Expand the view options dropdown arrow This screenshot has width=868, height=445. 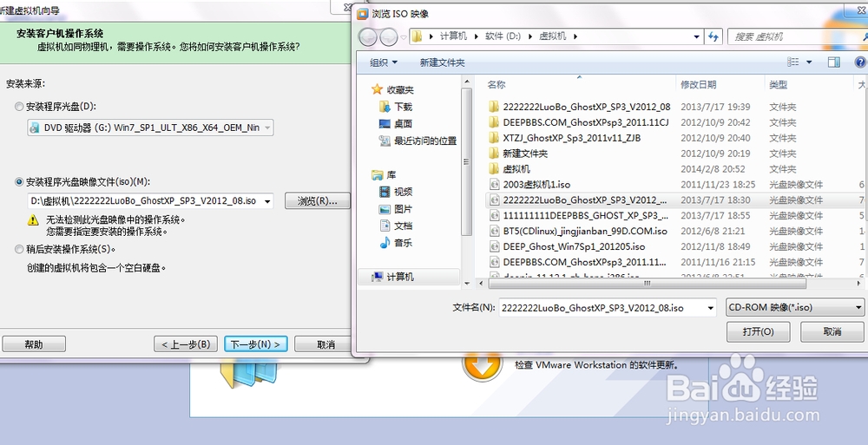[x=809, y=62]
